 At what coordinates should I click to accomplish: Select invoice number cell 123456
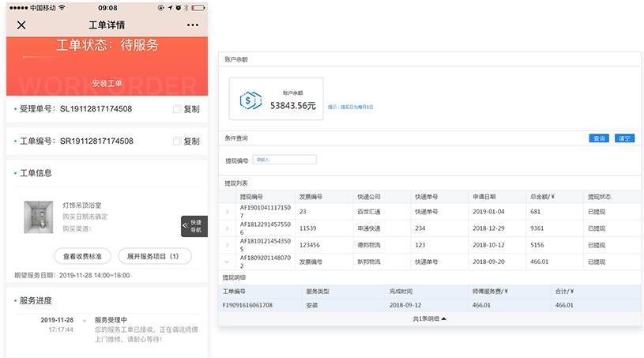(309, 245)
